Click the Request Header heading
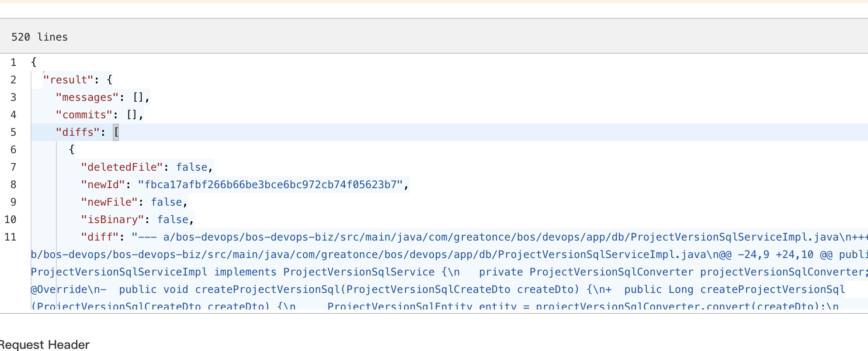This screenshot has width=868, height=351. tap(45, 344)
